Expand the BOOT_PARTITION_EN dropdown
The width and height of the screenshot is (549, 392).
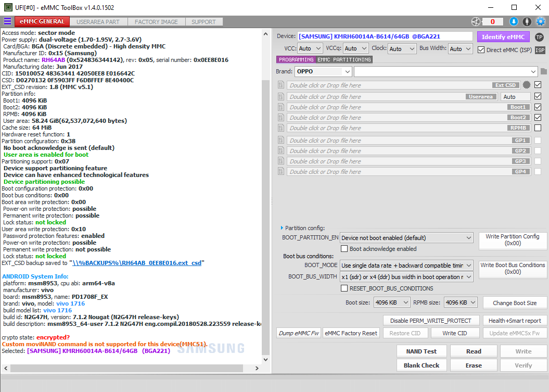pos(406,238)
